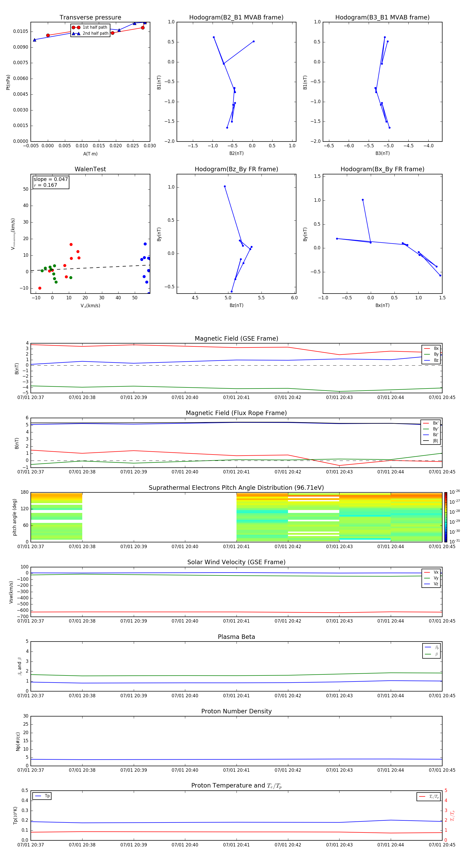Screen dimensions: 473x868
Task: Click the By' legend entry in Flux Rope plot
Action: (x=431, y=429)
